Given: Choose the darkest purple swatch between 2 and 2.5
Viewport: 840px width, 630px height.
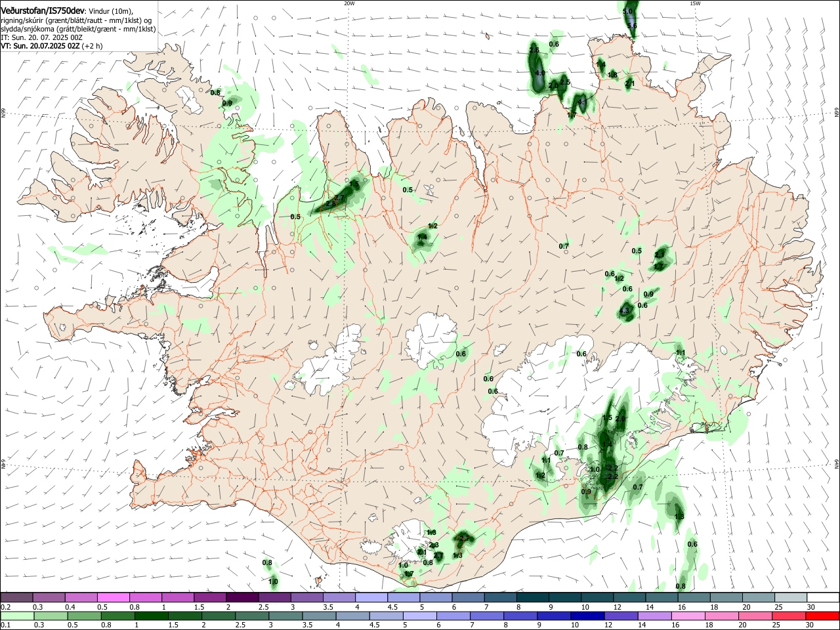Looking at the screenshot, I should coord(242,597).
